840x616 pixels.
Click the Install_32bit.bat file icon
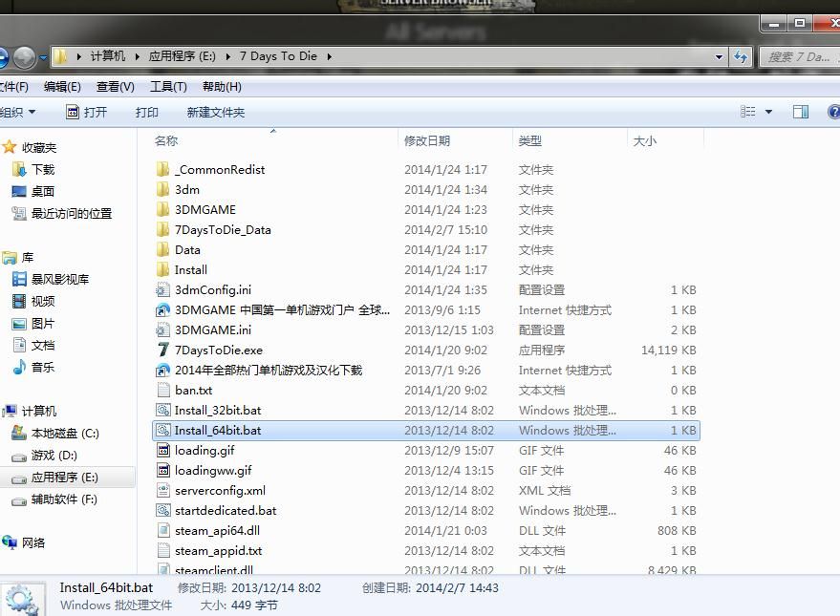pos(163,411)
